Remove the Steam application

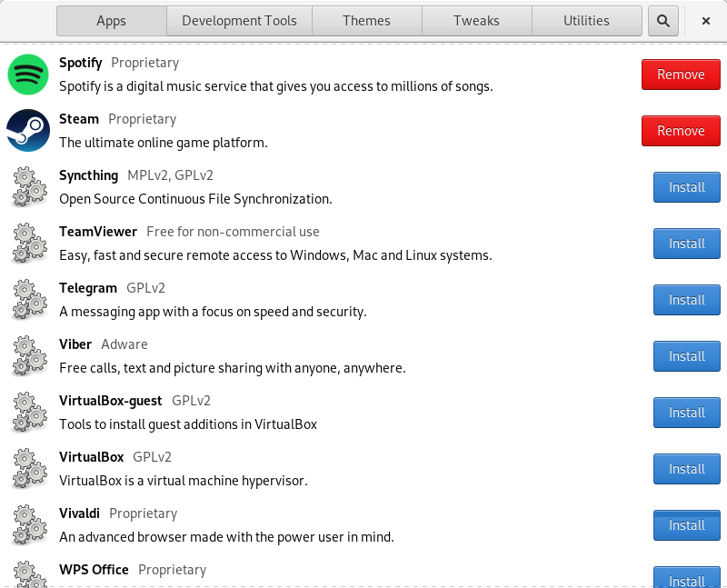(681, 131)
